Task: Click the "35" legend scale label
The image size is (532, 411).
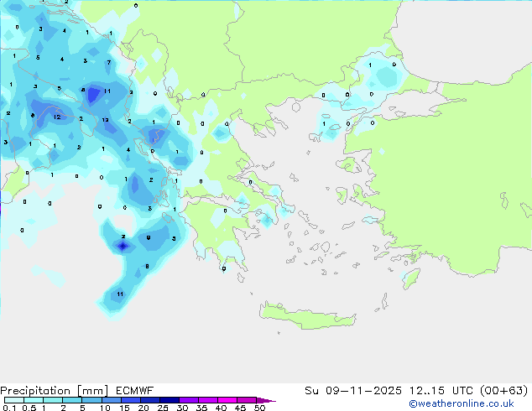Action: click(201, 408)
